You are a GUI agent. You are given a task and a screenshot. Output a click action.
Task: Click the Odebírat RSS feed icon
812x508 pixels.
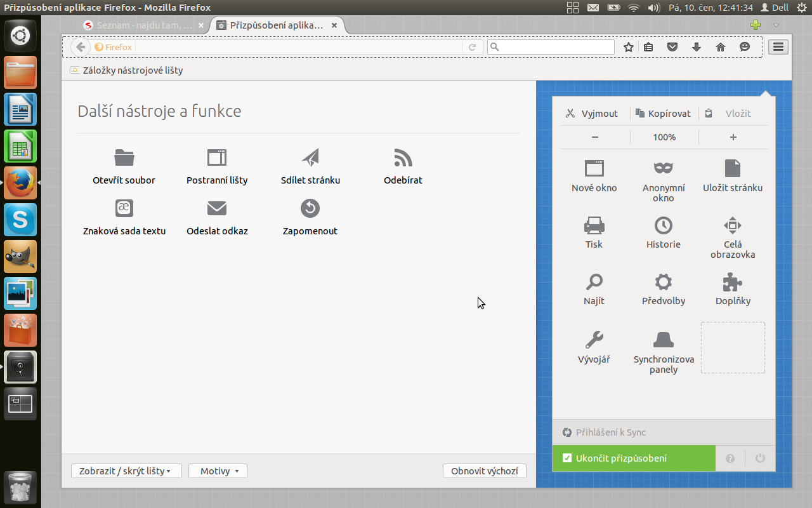(x=403, y=157)
